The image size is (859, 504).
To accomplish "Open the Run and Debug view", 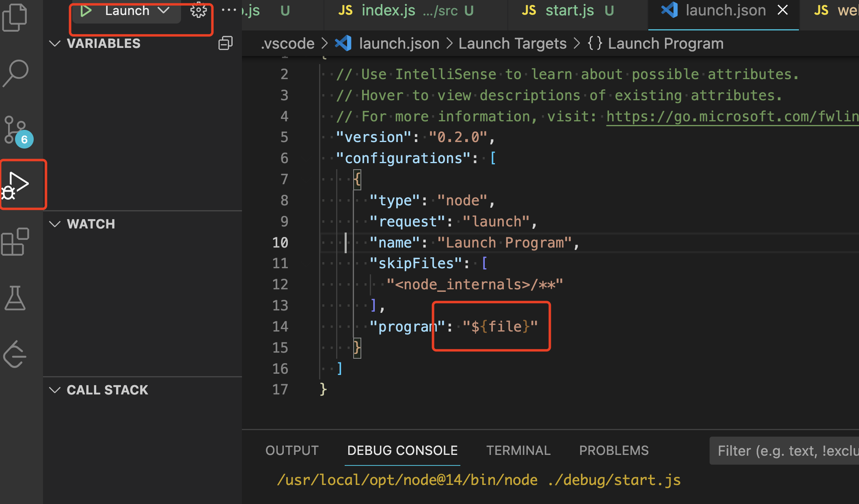I will point(16,185).
